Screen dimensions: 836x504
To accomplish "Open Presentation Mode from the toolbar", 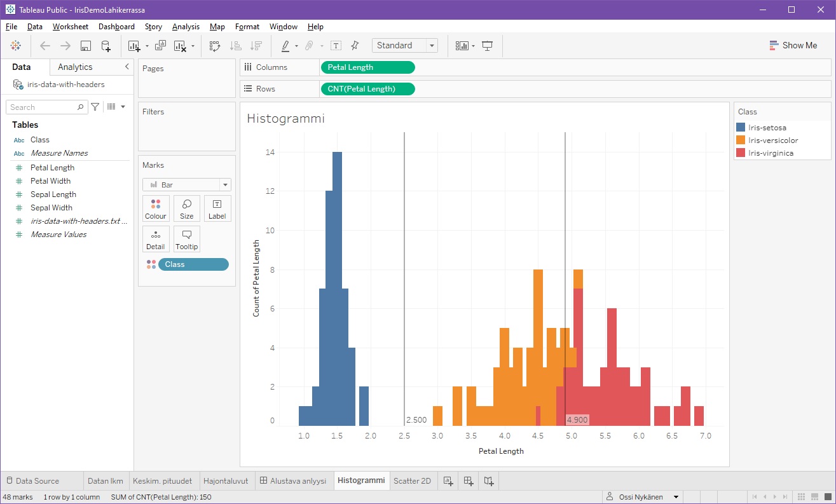I will (488, 46).
